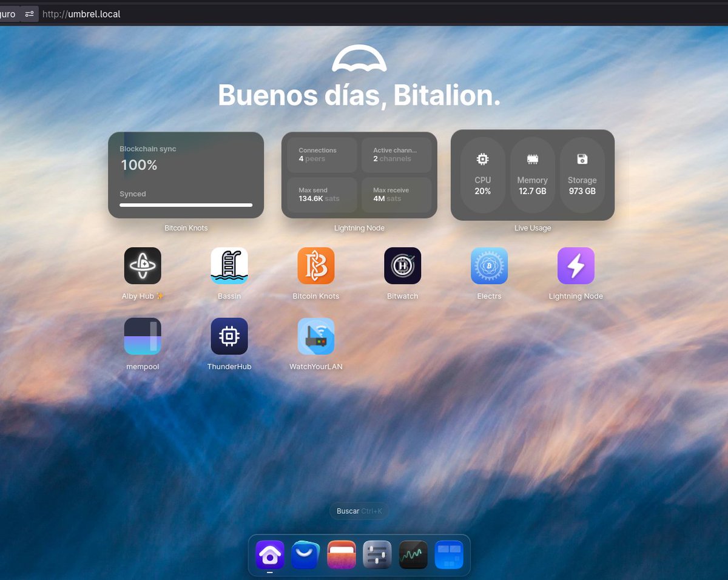Click the Max send 134.6K sats tile
Image resolution: width=728 pixels, height=580 pixels.
322,195
